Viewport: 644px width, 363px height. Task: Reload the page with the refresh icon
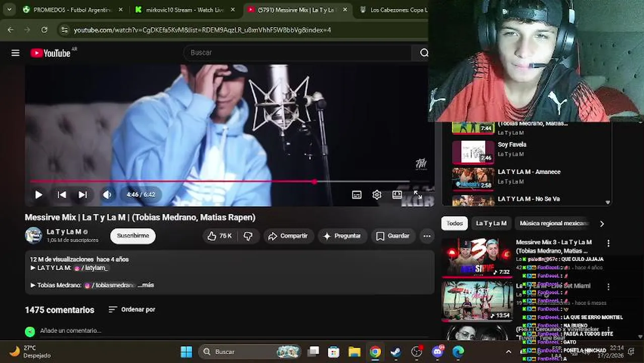point(44,30)
